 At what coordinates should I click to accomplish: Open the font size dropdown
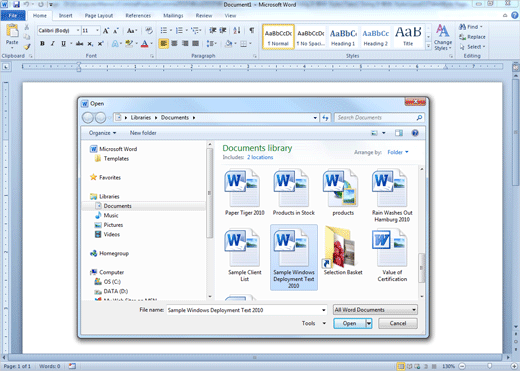pos(97,31)
